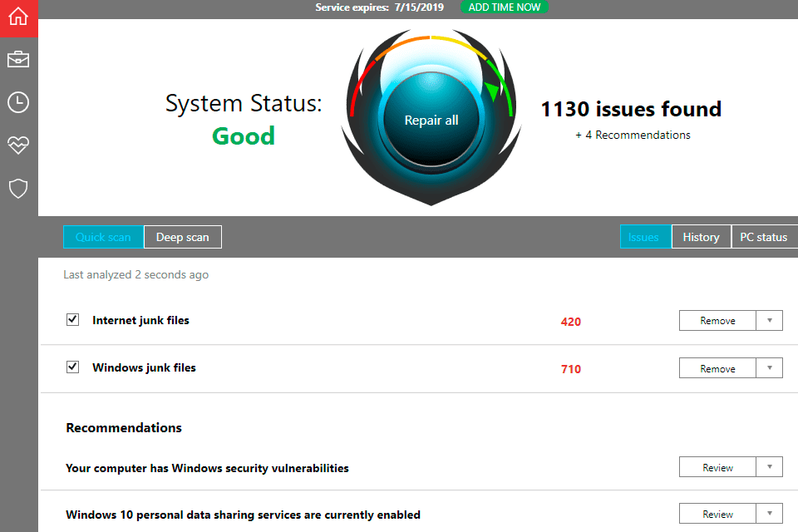Switch to Quick scan tab

tap(103, 237)
